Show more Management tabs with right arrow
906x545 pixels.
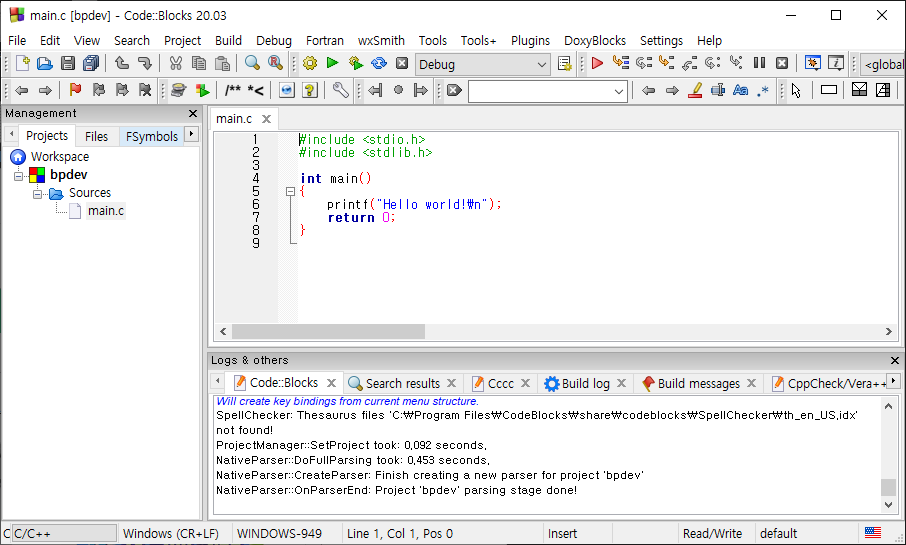click(x=191, y=135)
